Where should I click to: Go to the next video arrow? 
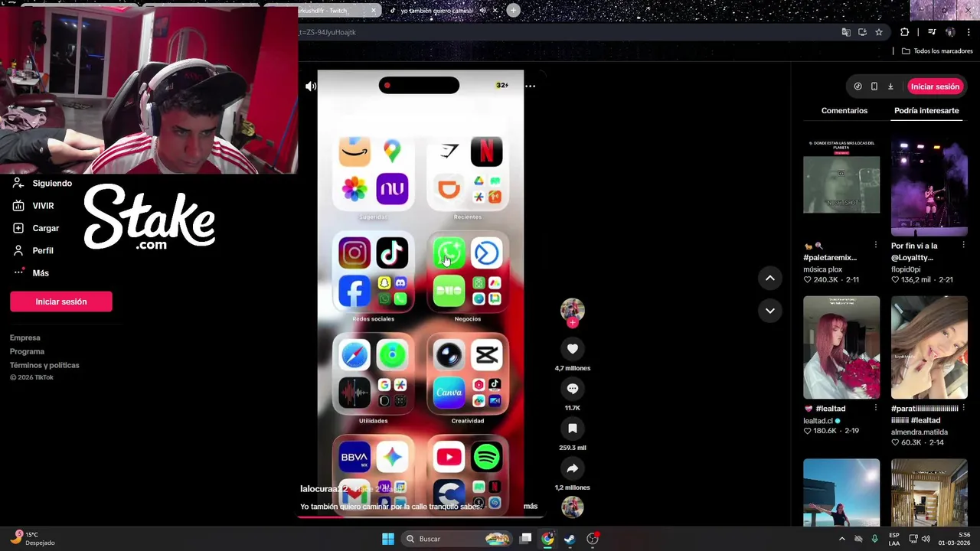tap(770, 311)
